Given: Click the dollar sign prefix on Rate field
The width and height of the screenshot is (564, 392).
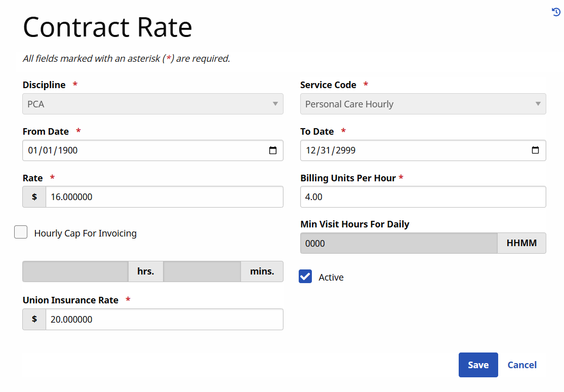Looking at the screenshot, I should pyautogui.click(x=34, y=197).
